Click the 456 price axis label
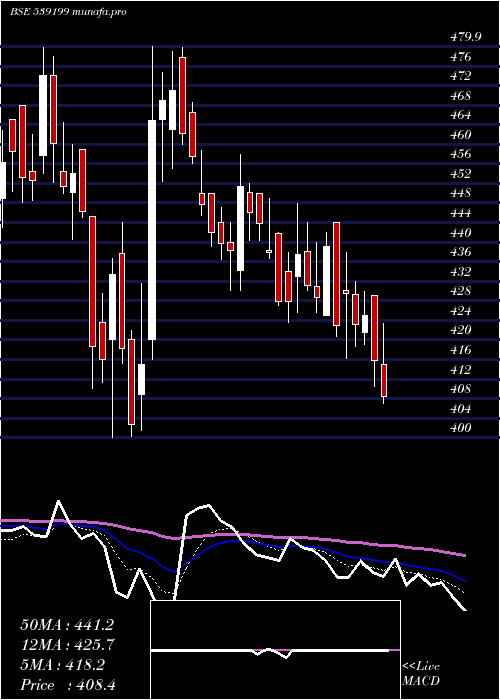This screenshot has width=500, height=700. point(460,154)
